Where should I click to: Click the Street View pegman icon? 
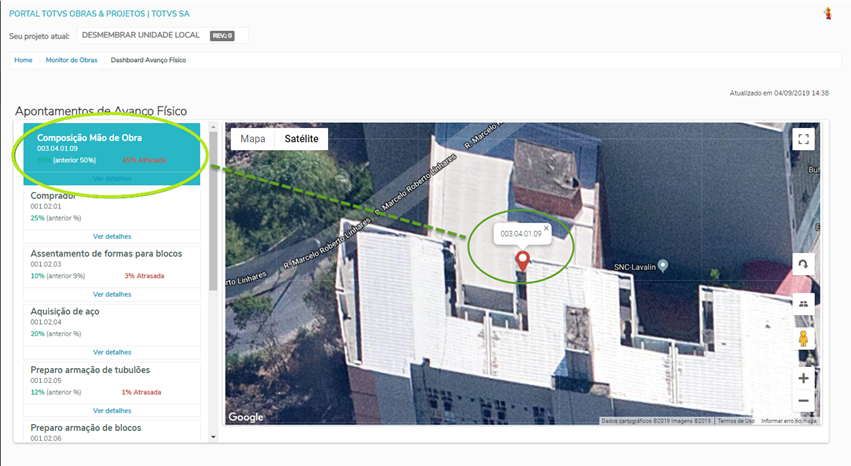803,339
